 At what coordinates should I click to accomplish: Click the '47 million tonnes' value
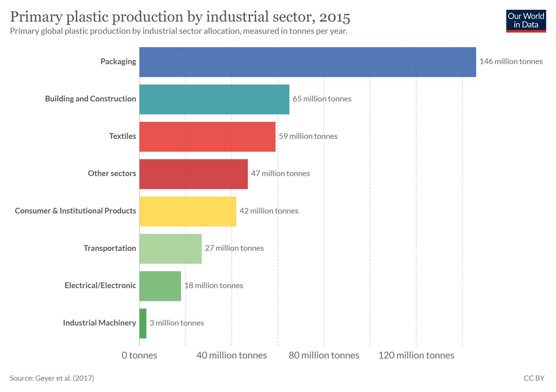(280, 174)
